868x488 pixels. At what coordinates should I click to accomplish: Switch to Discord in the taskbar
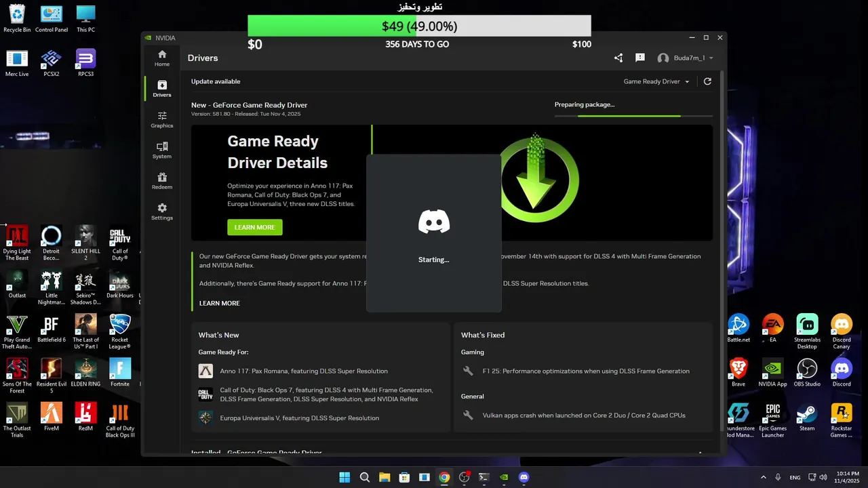pyautogui.click(x=524, y=477)
